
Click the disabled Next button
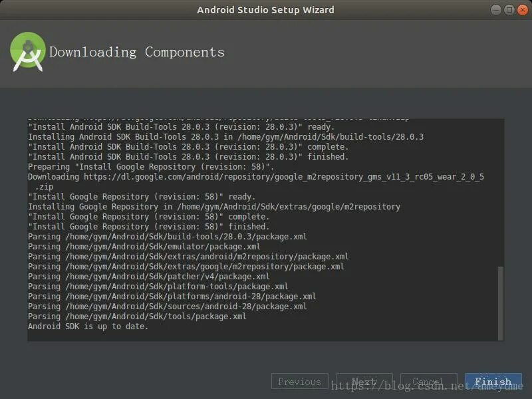click(364, 381)
